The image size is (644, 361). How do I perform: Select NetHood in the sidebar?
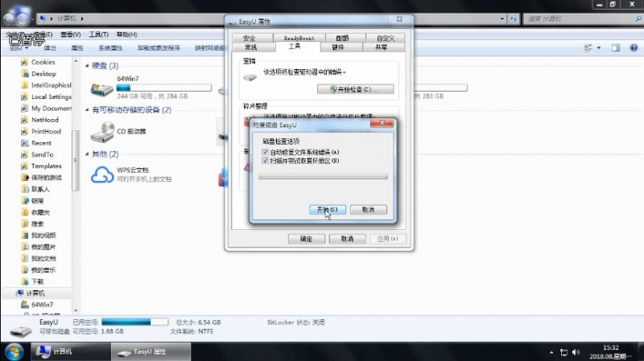45,120
